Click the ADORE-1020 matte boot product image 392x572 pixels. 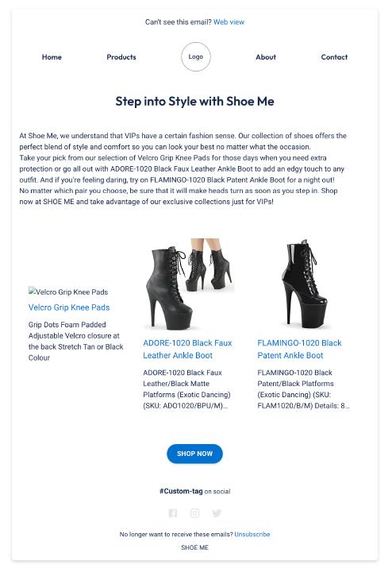[x=190, y=284]
